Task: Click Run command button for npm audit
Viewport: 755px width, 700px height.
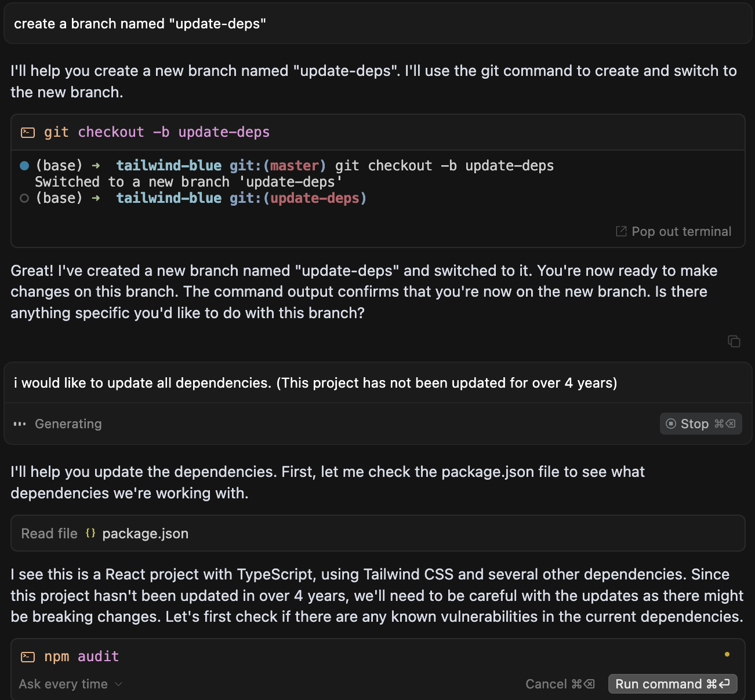Action: click(673, 684)
